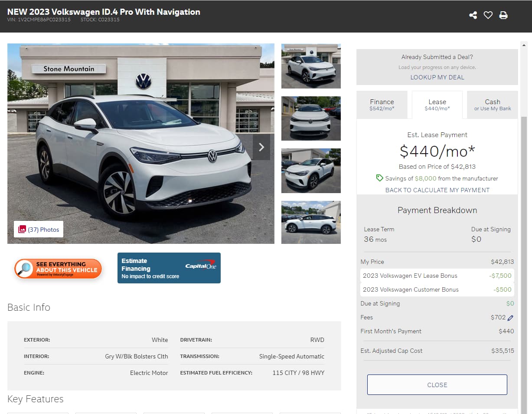
Task: View the third thumbnail of car by building
Action: [311, 171]
